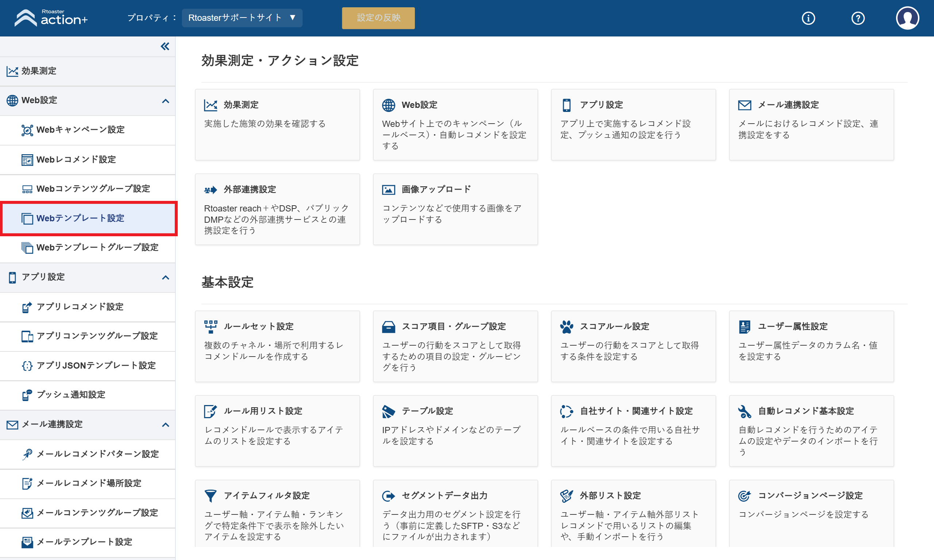Click the 効果測定 chart icon in the sidebar

(x=12, y=71)
